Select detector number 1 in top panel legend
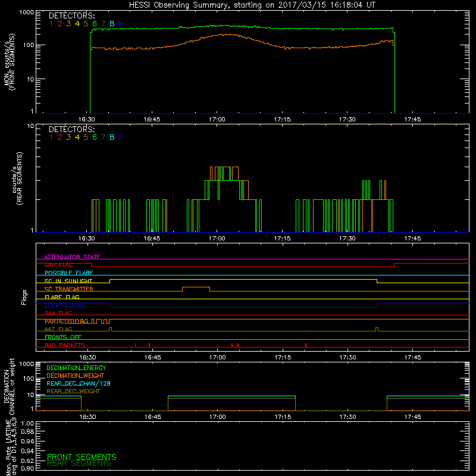The width and height of the screenshot is (476, 476). coord(51,24)
